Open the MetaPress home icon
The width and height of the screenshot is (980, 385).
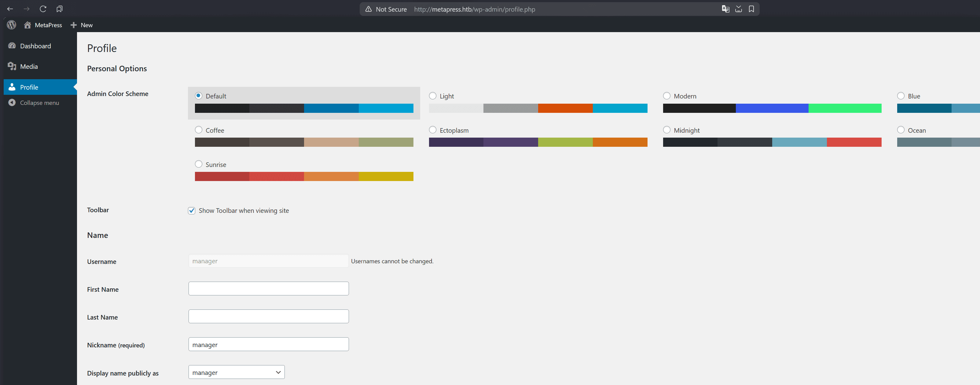27,25
